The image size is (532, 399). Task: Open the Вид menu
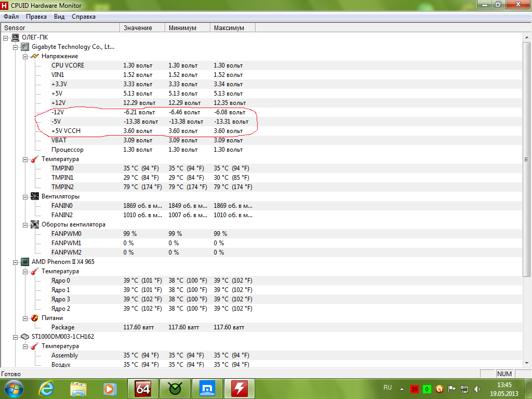click(59, 17)
